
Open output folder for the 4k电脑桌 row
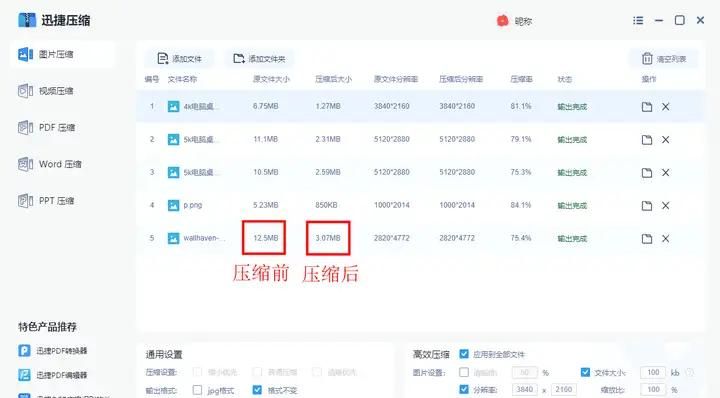tap(647, 107)
